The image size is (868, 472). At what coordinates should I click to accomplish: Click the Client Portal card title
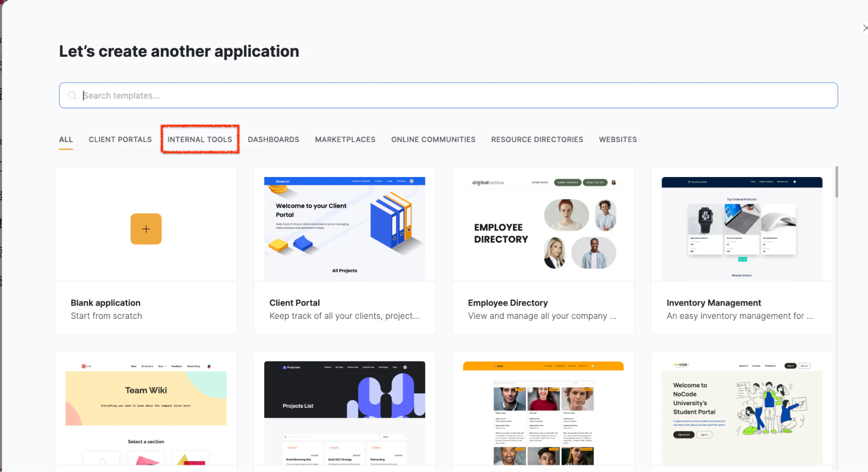click(294, 303)
